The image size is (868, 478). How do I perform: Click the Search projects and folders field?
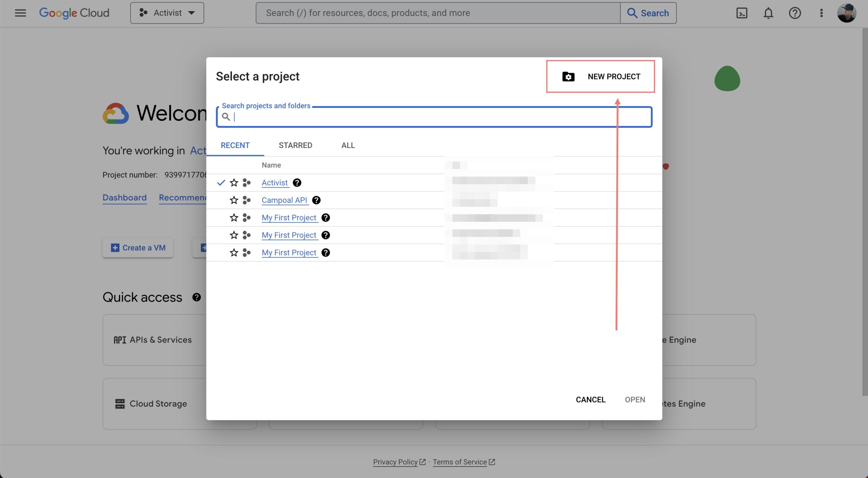tap(434, 117)
